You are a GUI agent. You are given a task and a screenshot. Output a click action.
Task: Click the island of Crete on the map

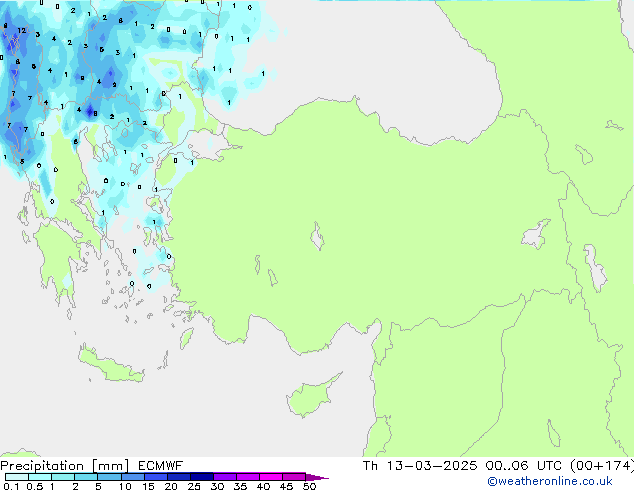pos(111,365)
